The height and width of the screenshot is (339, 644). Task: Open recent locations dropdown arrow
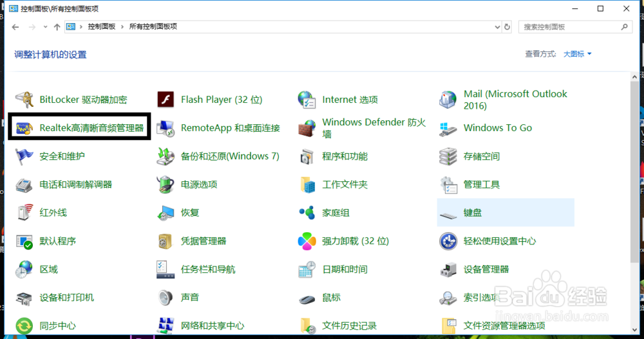[x=45, y=26]
